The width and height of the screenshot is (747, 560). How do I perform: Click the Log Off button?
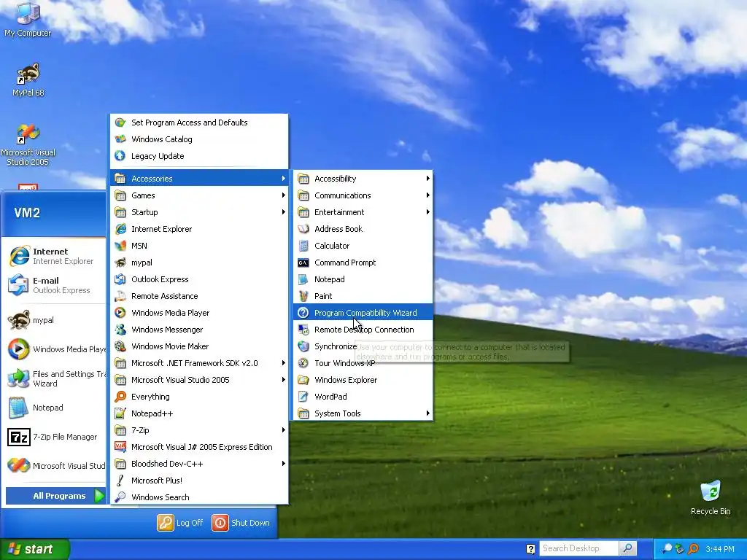coord(181,522)
